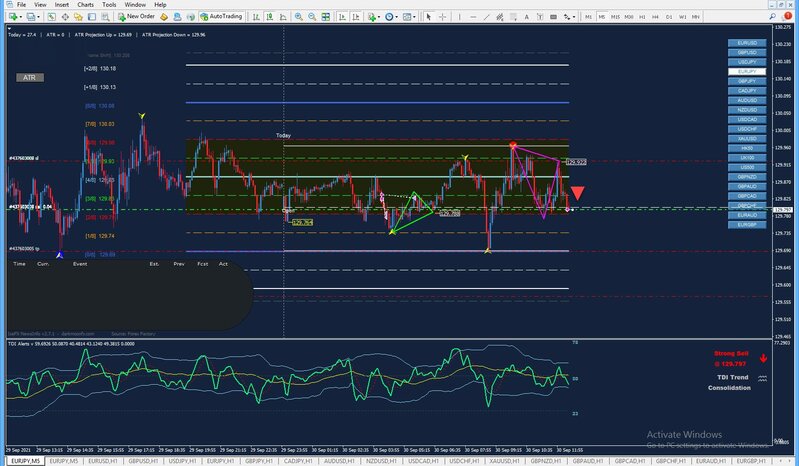Open the Insert menu
This screenshot has height=466, width=799.
click(62, 5)
